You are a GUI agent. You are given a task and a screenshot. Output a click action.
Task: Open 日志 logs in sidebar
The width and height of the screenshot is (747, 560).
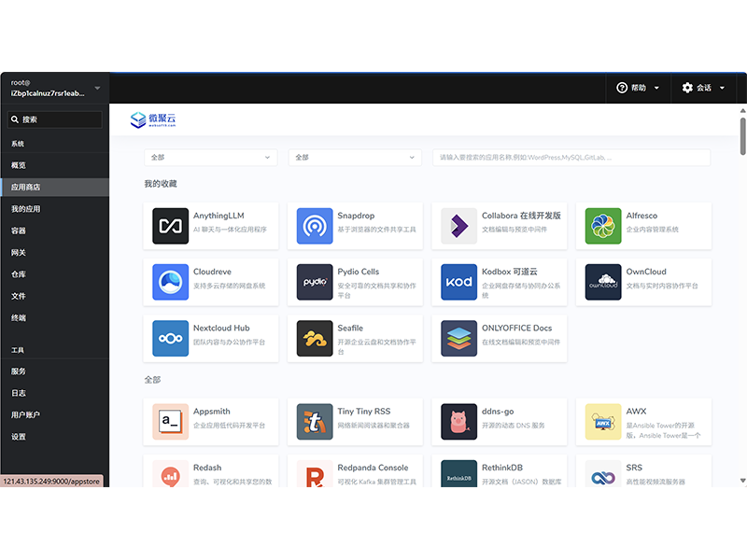pos(55,393)
